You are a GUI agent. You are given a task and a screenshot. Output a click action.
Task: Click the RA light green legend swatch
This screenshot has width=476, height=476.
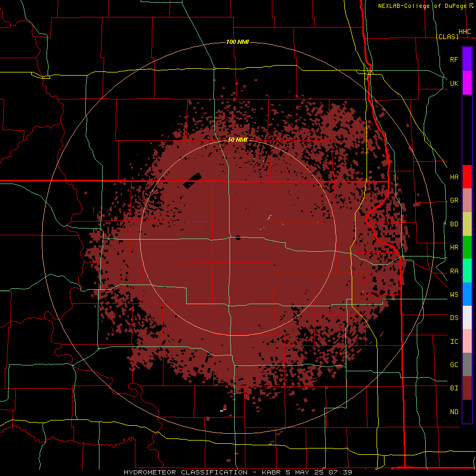click(467, 271)
